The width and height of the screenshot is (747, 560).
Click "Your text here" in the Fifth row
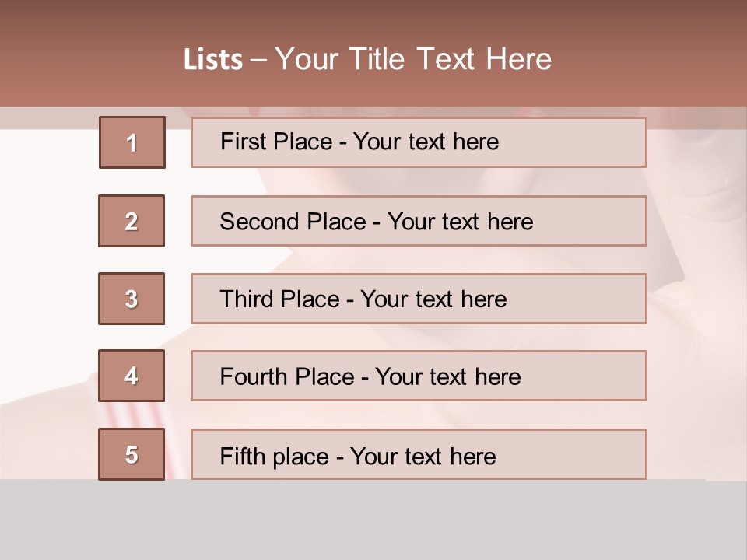tap(423, 456)
